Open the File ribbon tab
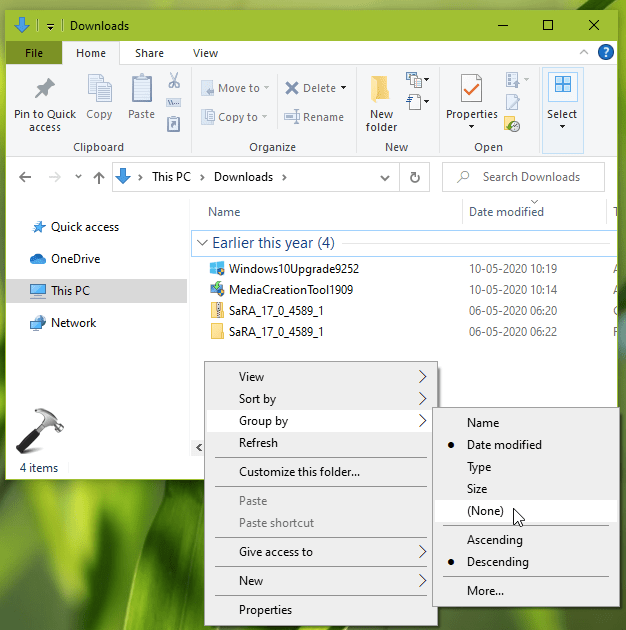Viewport: 626px width, 630px height. (34, 53)
